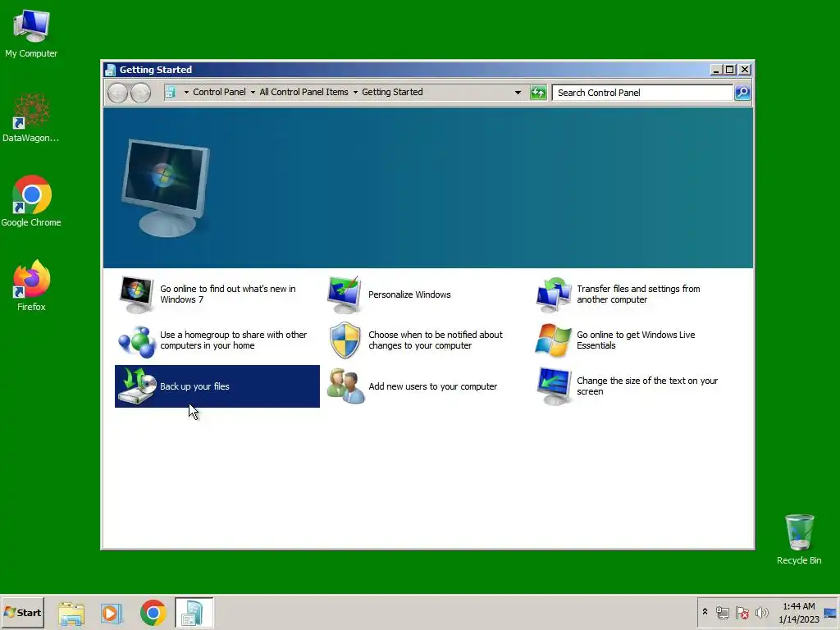Click the taskbar clock 1:44 AM
840x630 pixels.
pos(799,613)
